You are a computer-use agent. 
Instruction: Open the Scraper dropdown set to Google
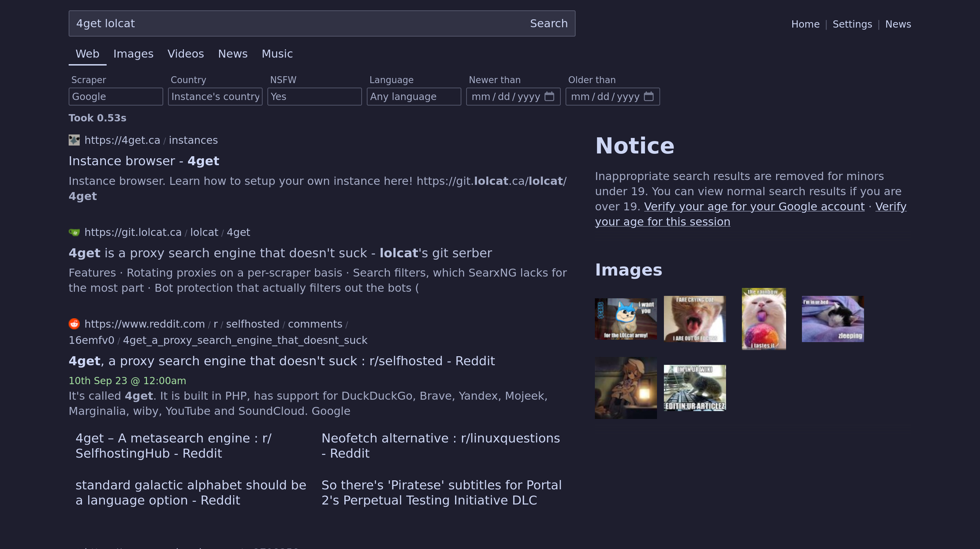[x=116, y=97]
